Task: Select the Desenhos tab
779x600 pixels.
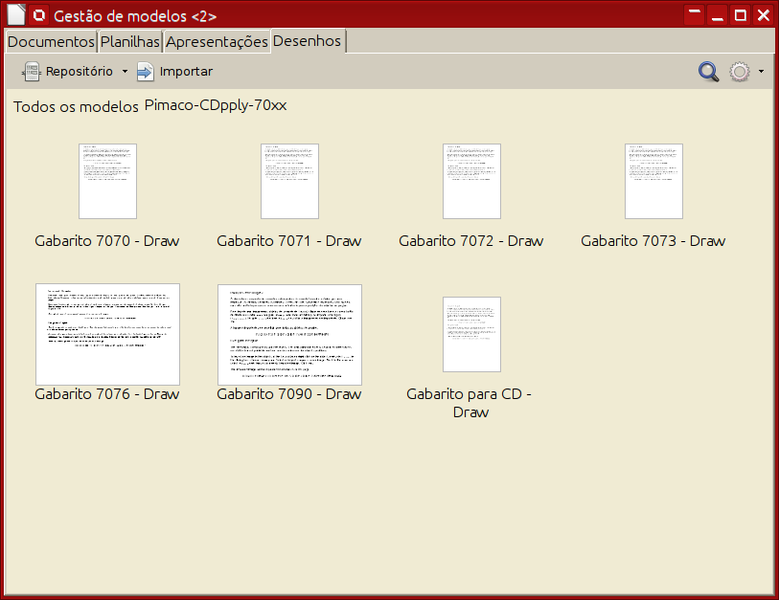Action: coord(307,41)
